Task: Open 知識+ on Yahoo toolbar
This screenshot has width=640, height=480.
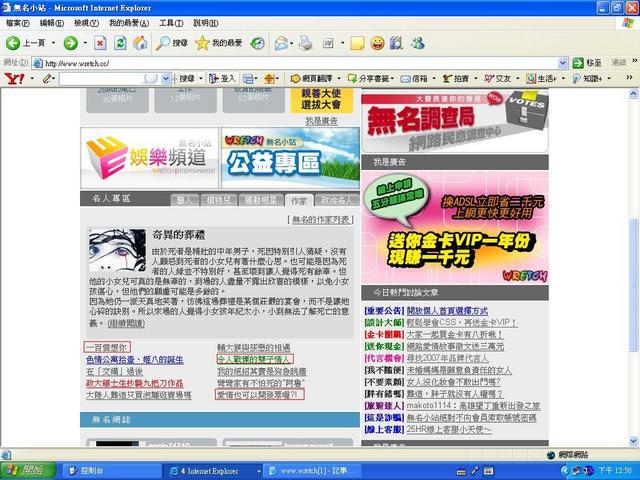Action: click(x=588, y=78)
